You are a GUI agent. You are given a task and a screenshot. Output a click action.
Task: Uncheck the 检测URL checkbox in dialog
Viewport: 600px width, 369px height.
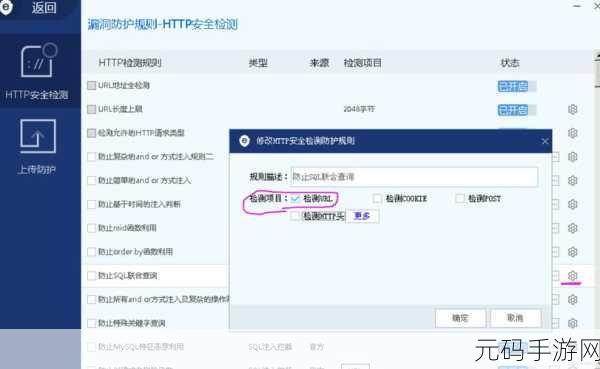tap(295, 199)
